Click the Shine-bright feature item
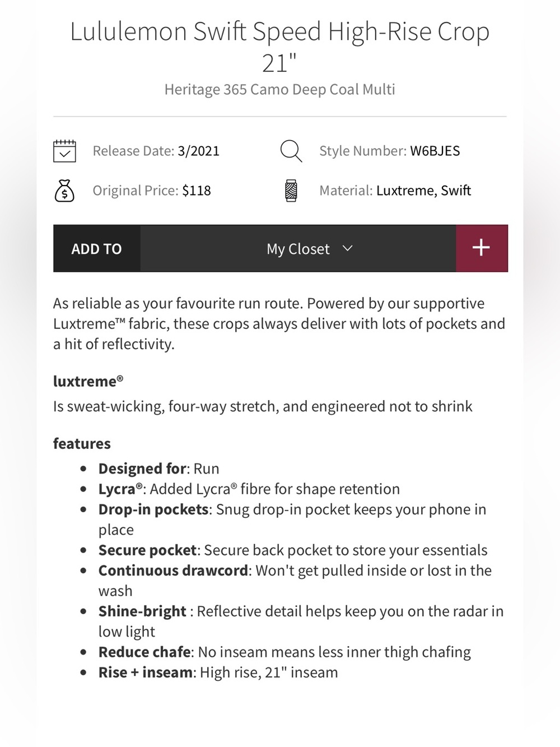The image size is (560, 747). (301, 621)
